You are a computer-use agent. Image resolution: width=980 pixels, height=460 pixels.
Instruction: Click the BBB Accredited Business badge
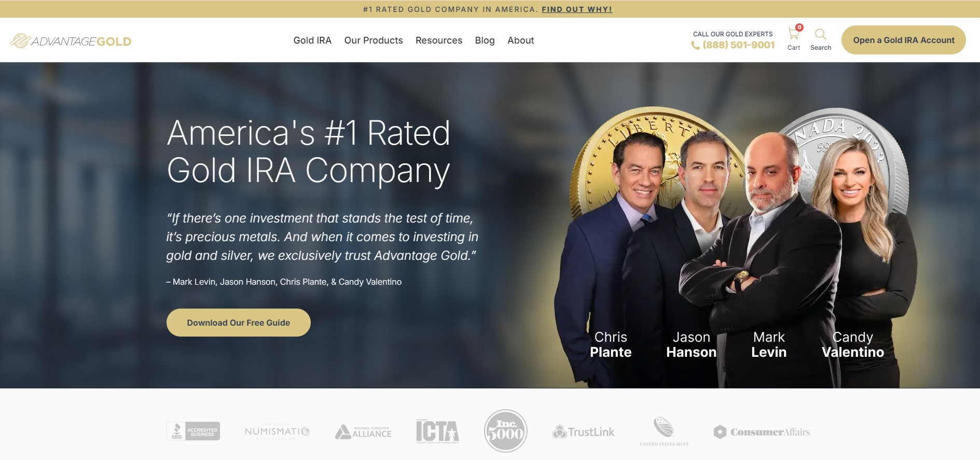[x=193, y=431]
